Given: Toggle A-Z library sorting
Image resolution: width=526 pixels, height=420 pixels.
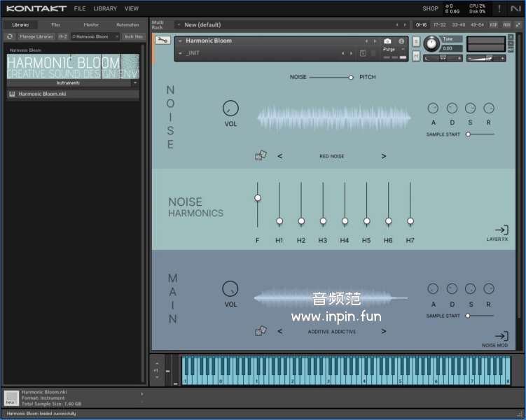Looking at the screenshot, I should pyautogui.click(x=63, y=36).
